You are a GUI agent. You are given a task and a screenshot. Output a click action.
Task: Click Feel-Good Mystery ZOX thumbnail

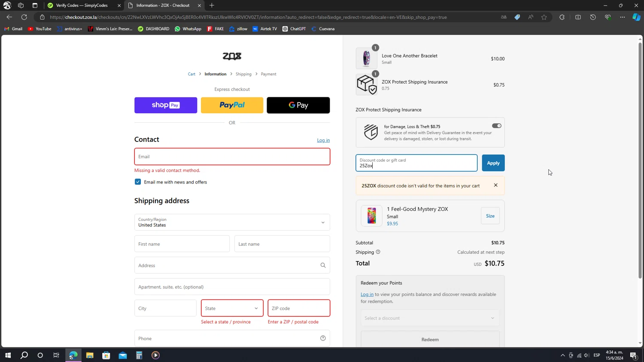click(371, 216)
